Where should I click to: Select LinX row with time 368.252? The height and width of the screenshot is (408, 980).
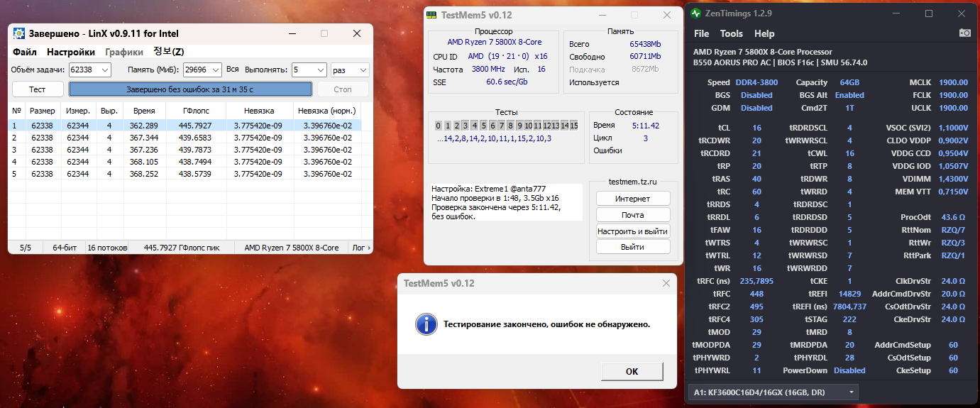190,174
